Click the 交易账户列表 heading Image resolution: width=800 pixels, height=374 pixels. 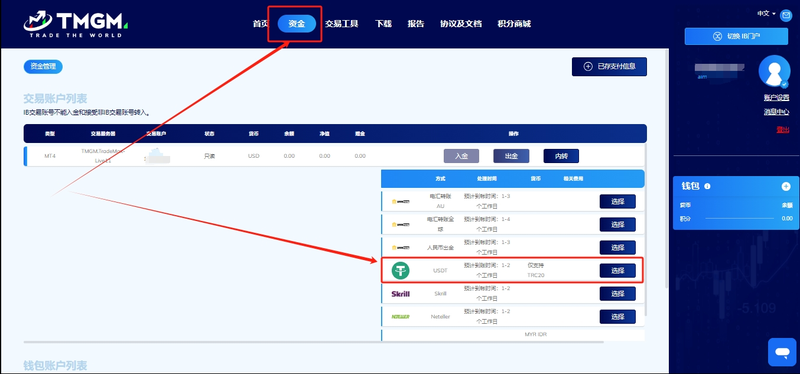pos(56,99)
